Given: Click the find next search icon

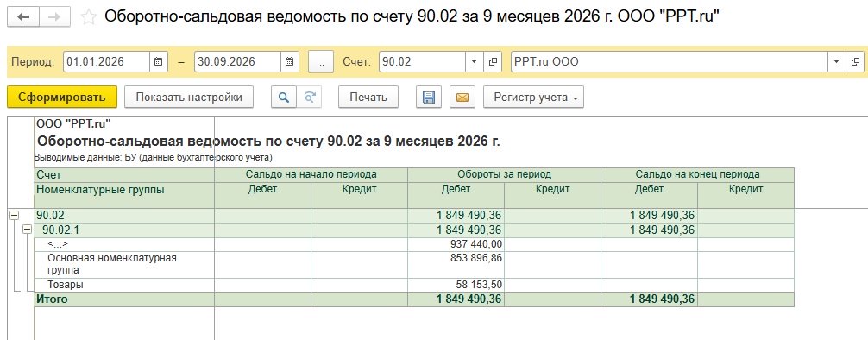Looking at the screenshot, I should 310,97.
